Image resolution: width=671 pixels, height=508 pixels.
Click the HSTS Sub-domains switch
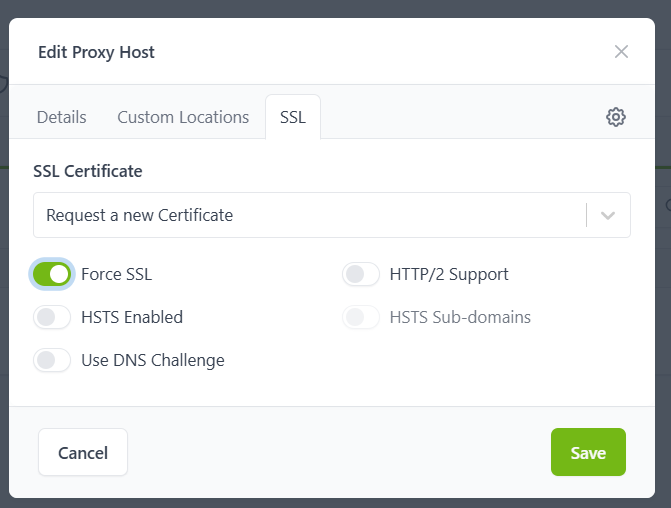click(x=361, y=317)
